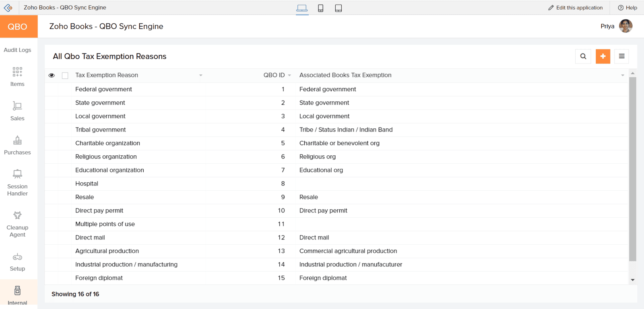This screenshot has height=309, width=644.
Task: Select the Local government reason row
Action: click(x=336, y=116)
